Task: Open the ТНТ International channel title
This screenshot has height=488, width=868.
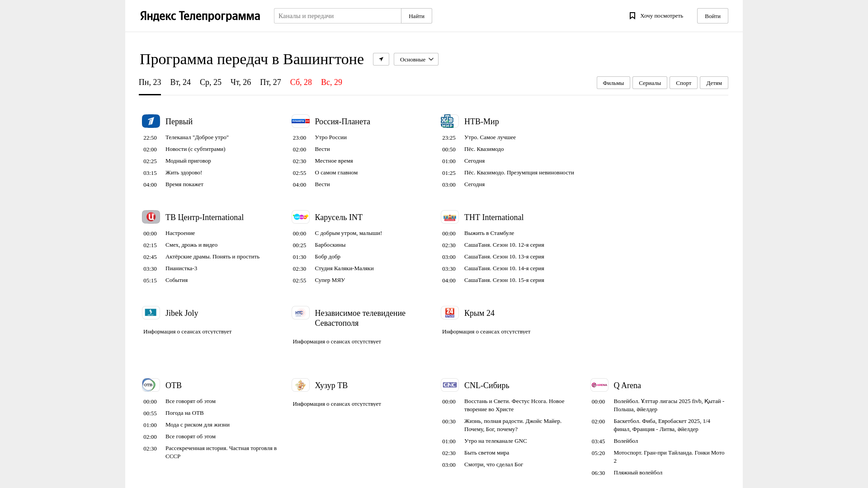Action: coord(494,217)
